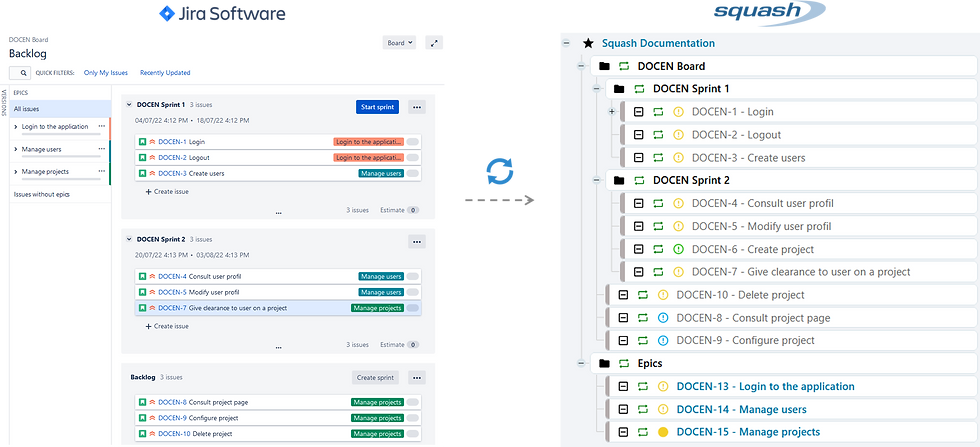Click the epic label on DOCEN-1 Login
This screenshot has height=447, width=980.
[369, 142]
